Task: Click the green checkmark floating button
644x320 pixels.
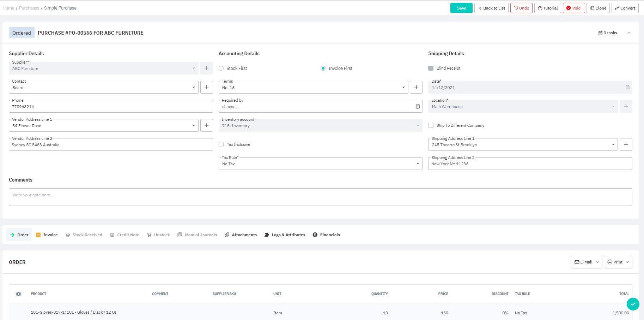Action: (x=633, y=304)
